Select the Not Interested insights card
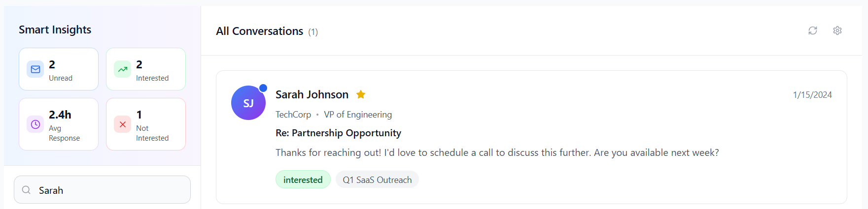Screen dimensions: 868x209 tap(146, 124)
